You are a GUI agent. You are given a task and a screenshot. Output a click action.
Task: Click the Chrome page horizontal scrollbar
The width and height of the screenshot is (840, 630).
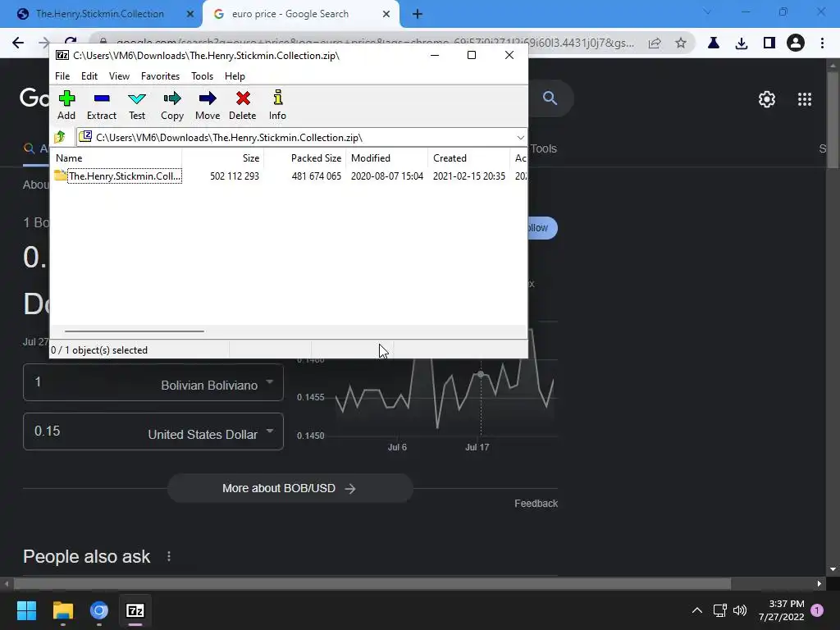pyautogui.click(x=372, y=583)
